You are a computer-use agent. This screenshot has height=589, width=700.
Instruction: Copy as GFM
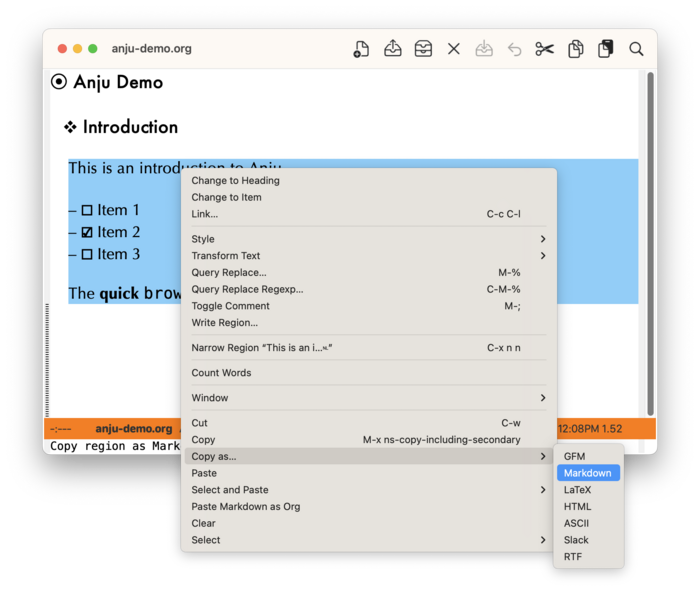click(x=588, y=456)
